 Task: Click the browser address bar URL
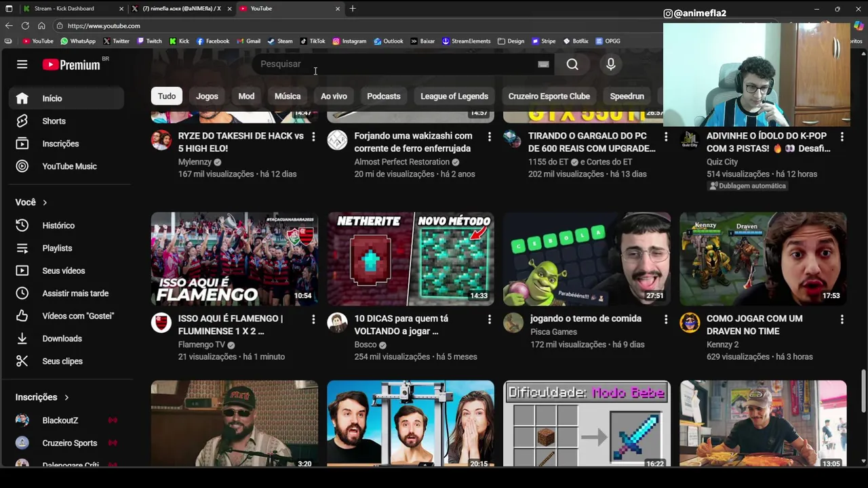click(104, 26)
